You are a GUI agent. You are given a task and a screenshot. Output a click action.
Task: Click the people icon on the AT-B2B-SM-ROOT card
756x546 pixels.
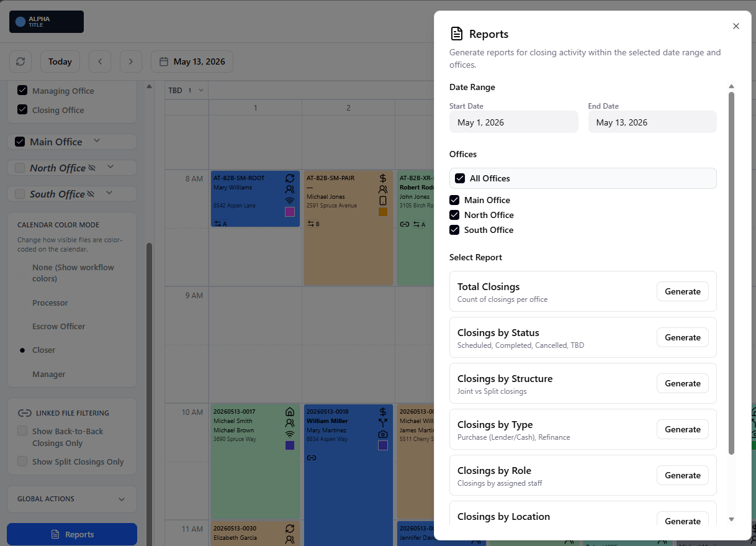[290, 189]
